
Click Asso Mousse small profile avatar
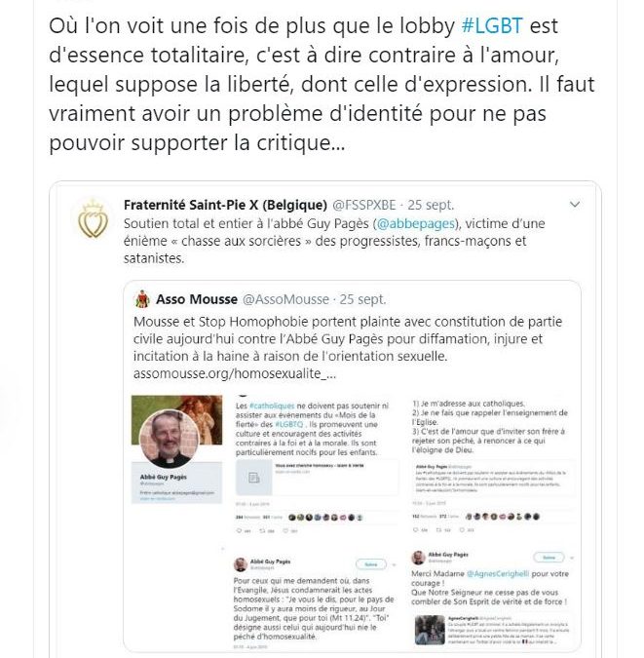click(142, 299)
